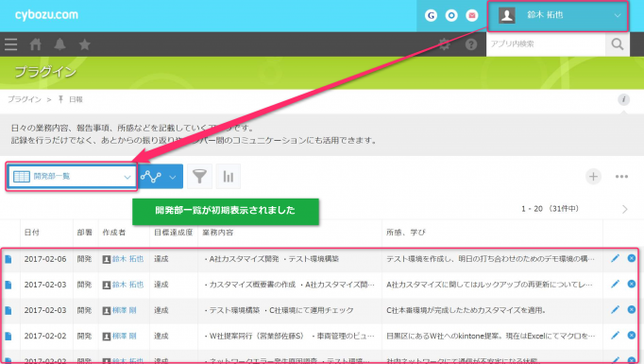Click the アプリ内検索 search field
644x364 pixels.
546,44
